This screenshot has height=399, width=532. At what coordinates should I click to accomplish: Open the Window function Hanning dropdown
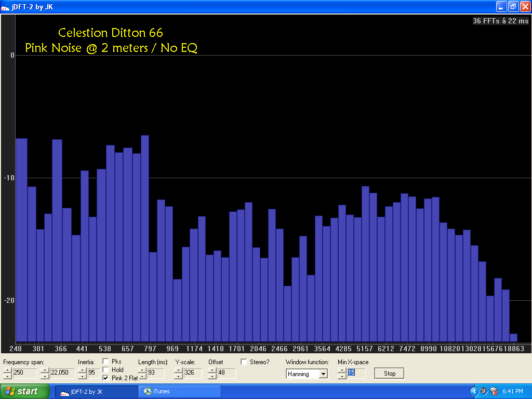(x=323, y=374)
